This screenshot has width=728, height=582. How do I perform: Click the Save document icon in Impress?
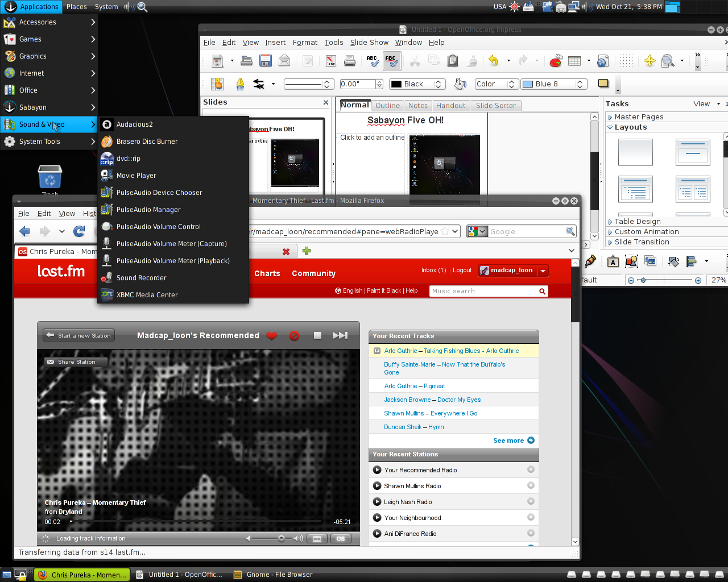pos(265,61)
